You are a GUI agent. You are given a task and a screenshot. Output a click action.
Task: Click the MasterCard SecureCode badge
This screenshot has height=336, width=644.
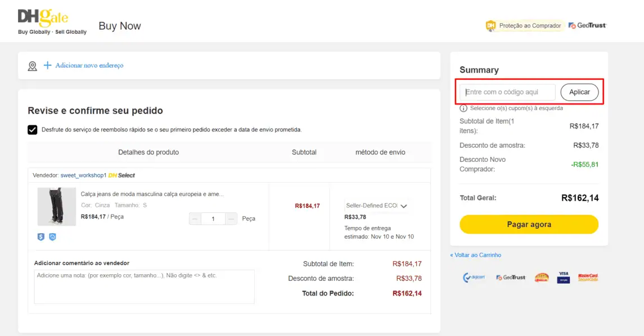(588, 278)
